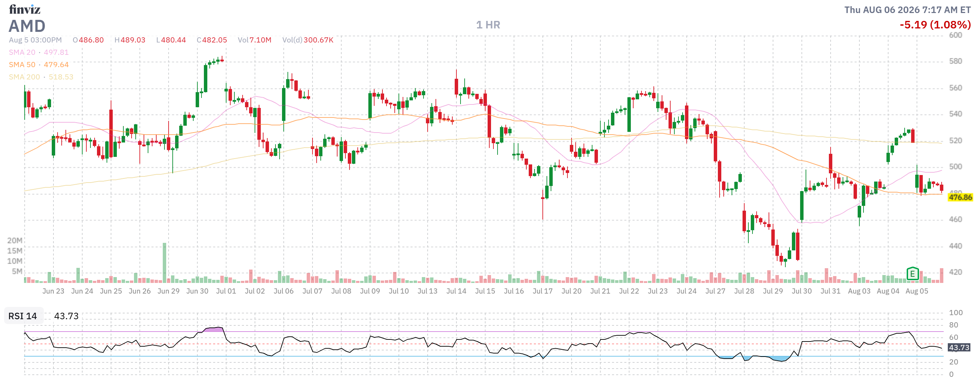Screen dimensions: 980x385
Task: Click the 460 price axis label
Action: [x=956, y=219]
